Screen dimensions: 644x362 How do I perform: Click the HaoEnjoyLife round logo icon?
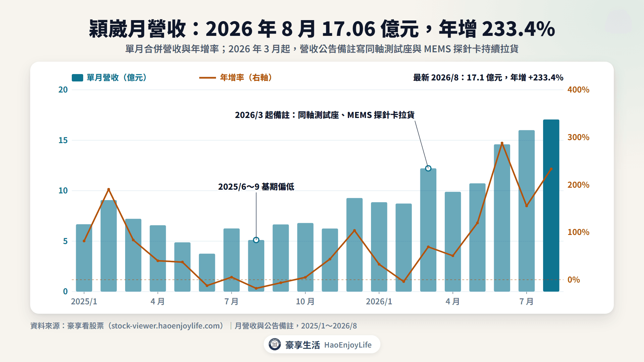click(275, 344)
